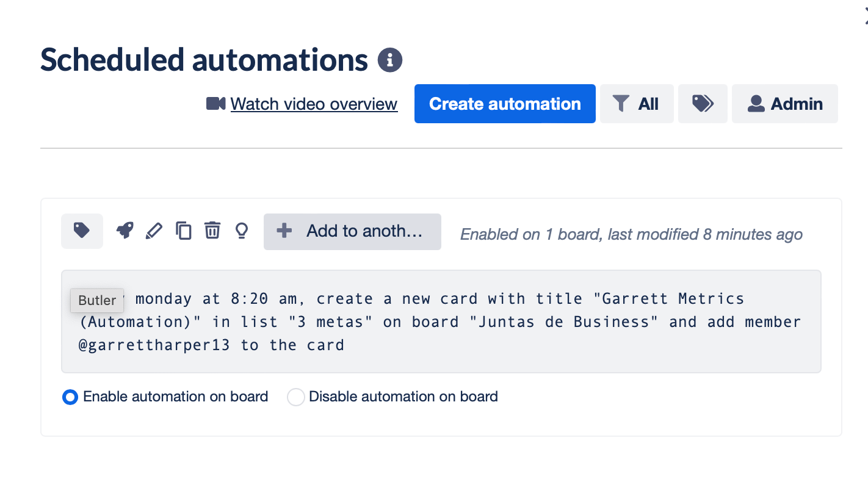Open the Admin filter dropdown
868x499 pixels.
(x=785, y=104)
